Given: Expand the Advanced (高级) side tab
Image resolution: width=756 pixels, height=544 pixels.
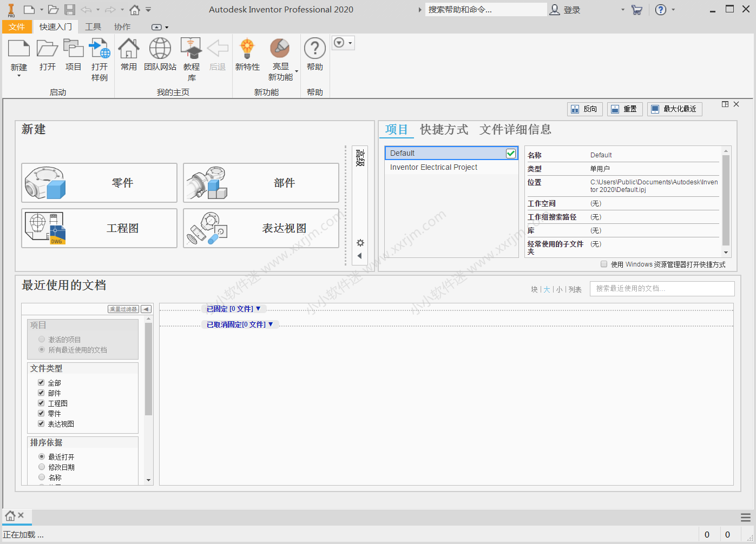Looking at the screenshot, I should pyautogui.click(x=360, y=158).
